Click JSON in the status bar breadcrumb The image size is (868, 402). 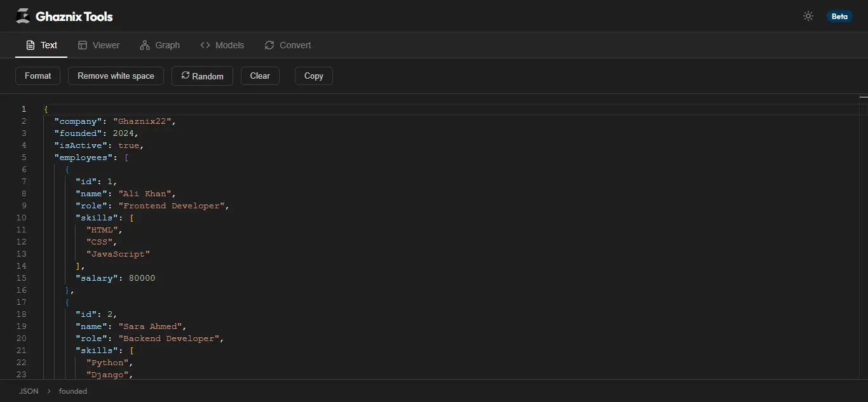(x=29, y=391)
